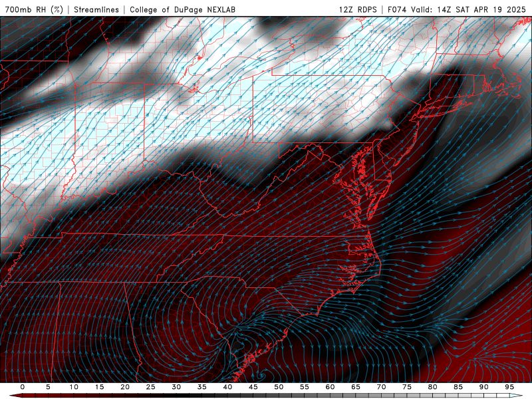532x399 pixels.
Task: Click the '12Z RDPS' model label
Action: pyautogui.click(x=358, y=9)
